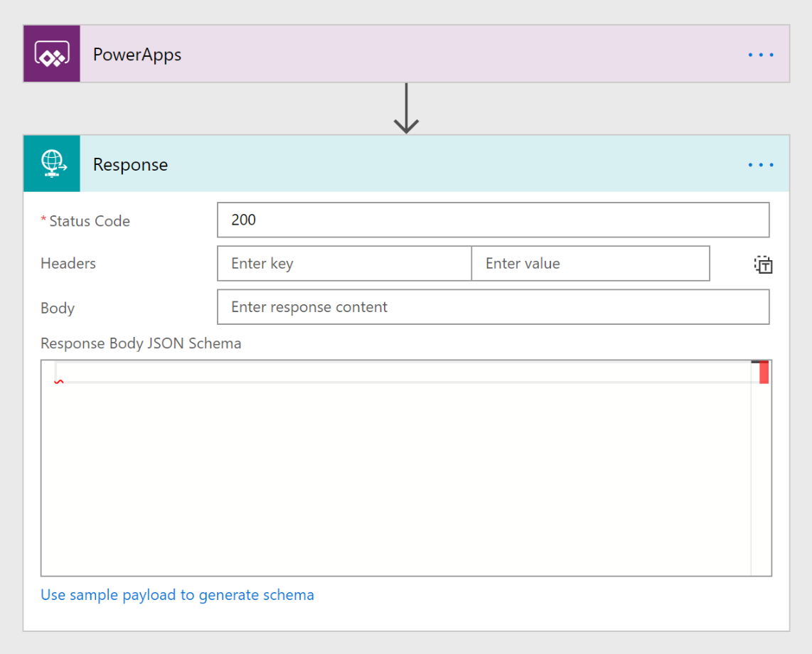
Task: Click 'Use sample payload to generate schema'
Action: coord(177,595)
